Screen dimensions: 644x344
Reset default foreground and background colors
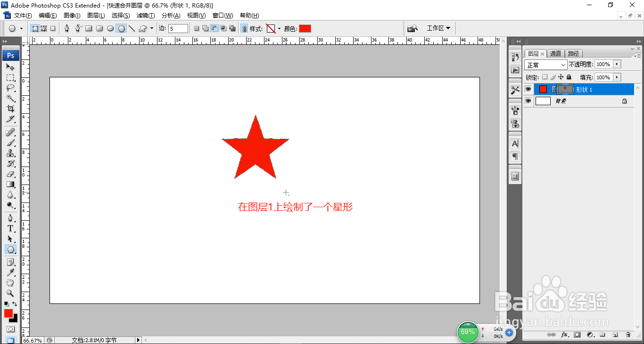pos(6,304)
